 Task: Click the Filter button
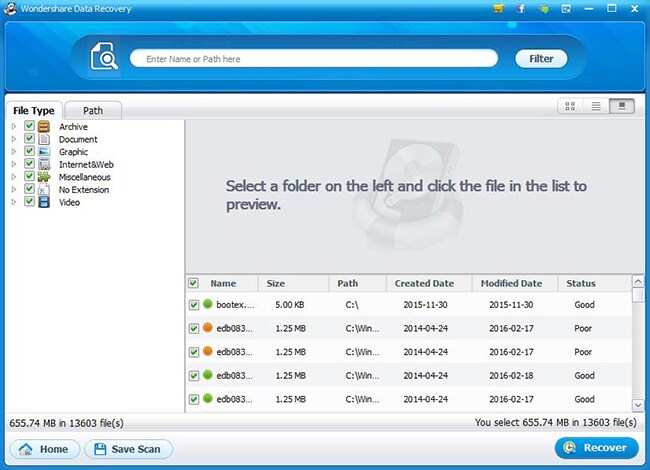[x=541, y=59]
